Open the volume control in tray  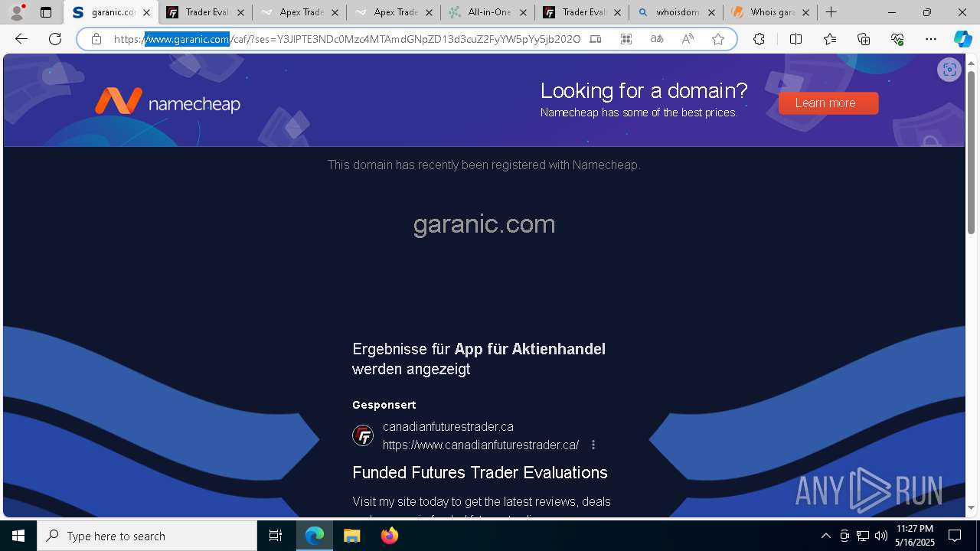click(x=880, y=536)
